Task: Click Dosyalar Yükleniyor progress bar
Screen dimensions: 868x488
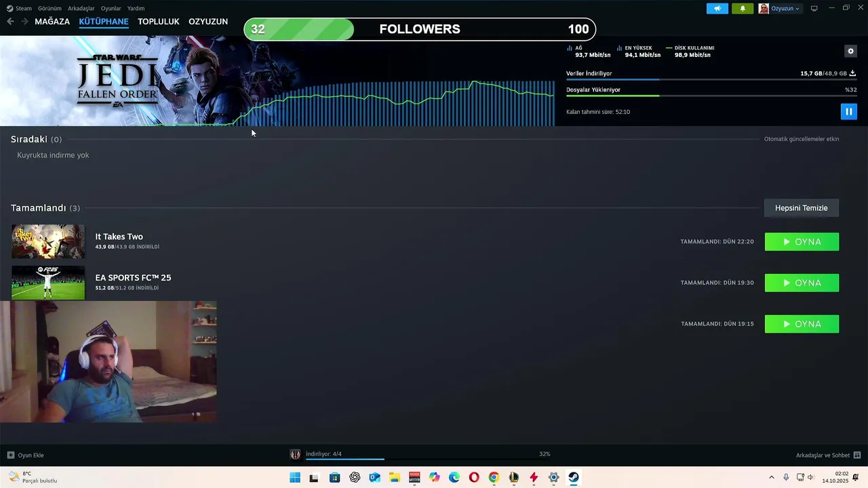Action: pyautogui.click(x=711, y=96)
